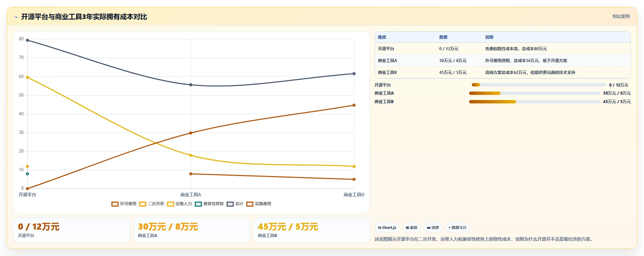Click '45万元 / 5万元' value beside progress bar
The image size is (644, 256).
pos(617,102)
